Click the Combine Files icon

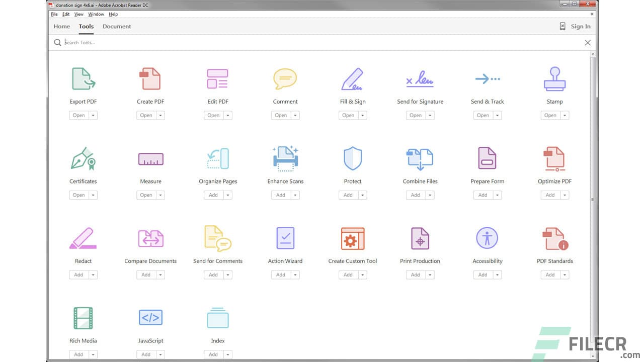(420, 158)
